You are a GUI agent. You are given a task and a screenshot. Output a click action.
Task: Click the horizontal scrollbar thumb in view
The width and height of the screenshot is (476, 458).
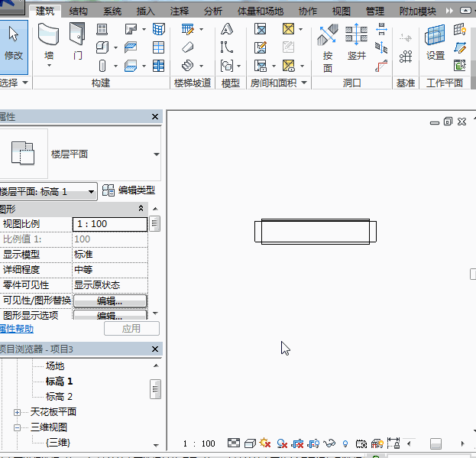(x=436, y=443)
